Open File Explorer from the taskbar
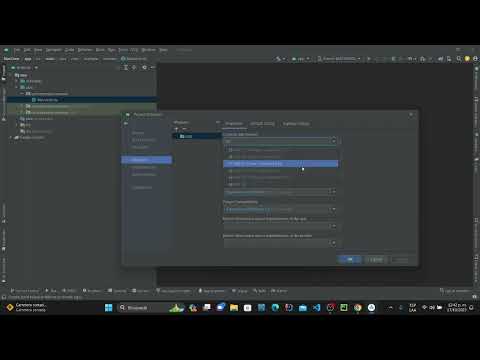The width and height of the screenshot is (480, 360). (234, 308)
